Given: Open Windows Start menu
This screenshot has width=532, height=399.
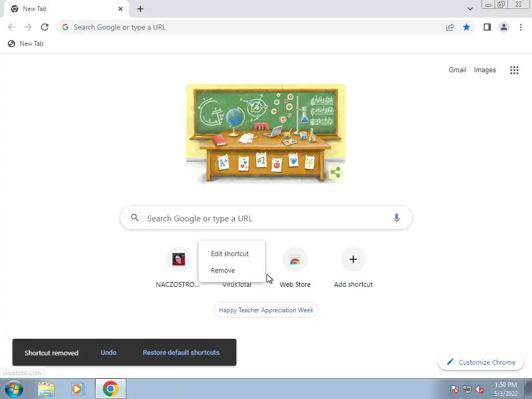Looking at the screenshot, I should tap(14, 389).
